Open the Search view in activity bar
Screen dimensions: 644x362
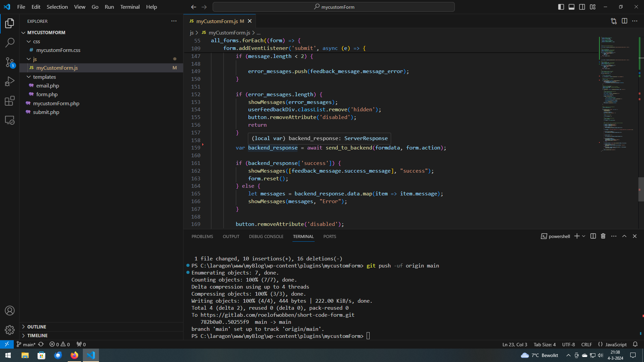point(10,43)
